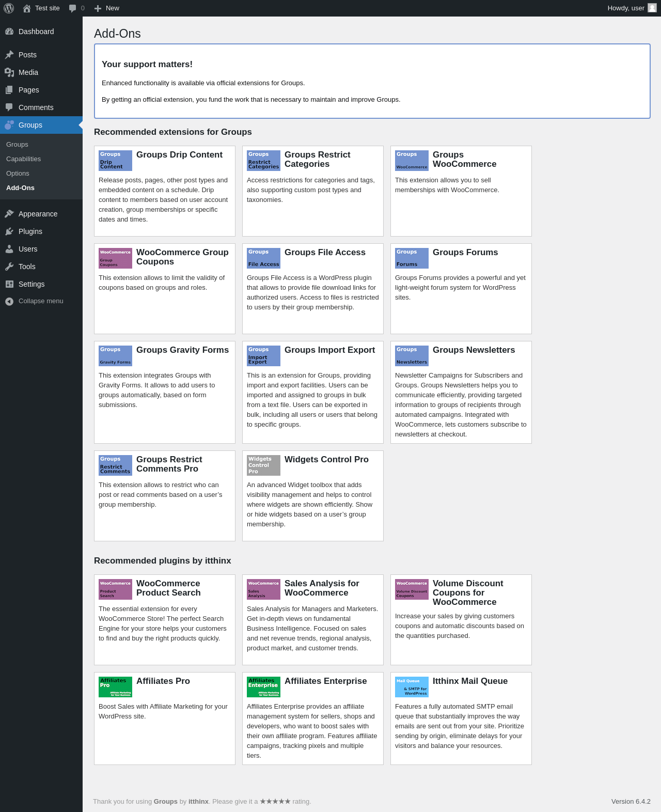
Task: Click the Version 6.4.2 footer text
Action: click(631, 802)
